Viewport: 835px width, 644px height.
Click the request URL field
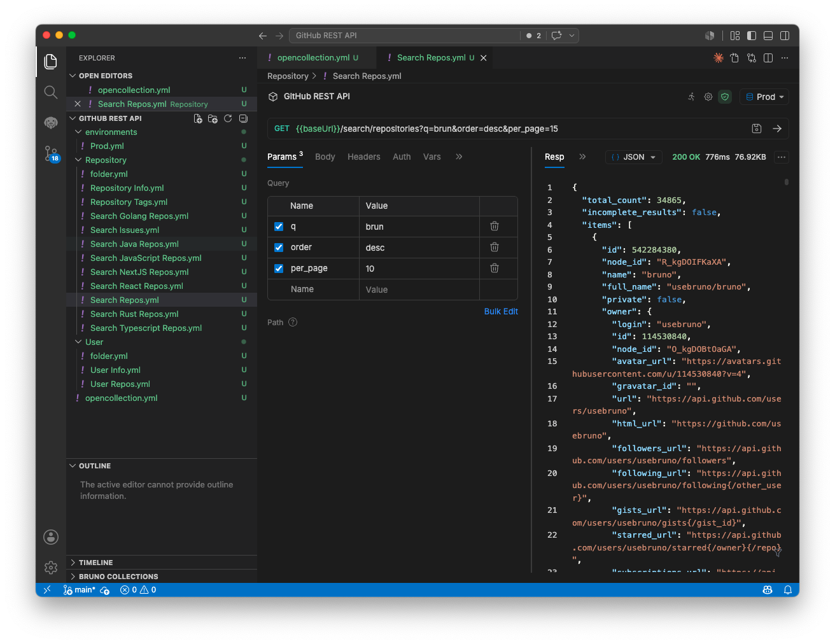pyautogui.click(x=509, y=129)
